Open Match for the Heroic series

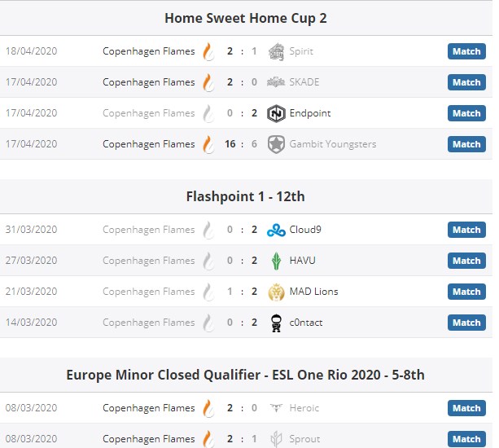[466, 408]
